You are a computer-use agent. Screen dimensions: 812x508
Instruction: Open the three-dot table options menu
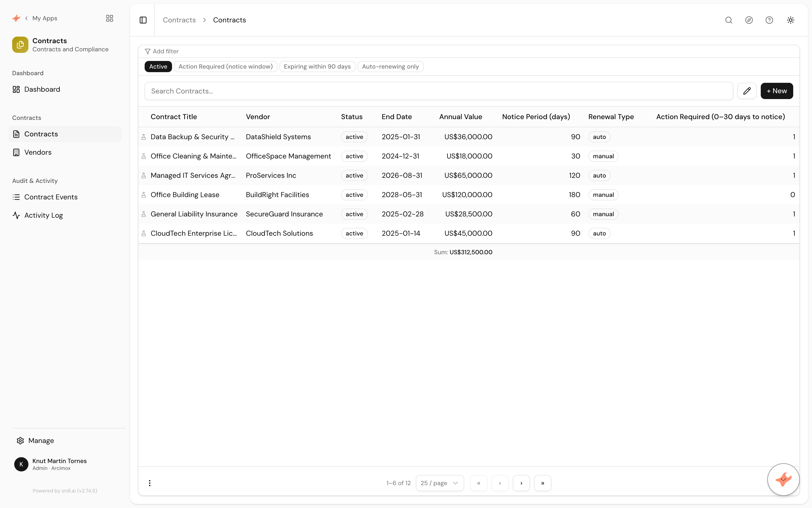tap(150, 483)
